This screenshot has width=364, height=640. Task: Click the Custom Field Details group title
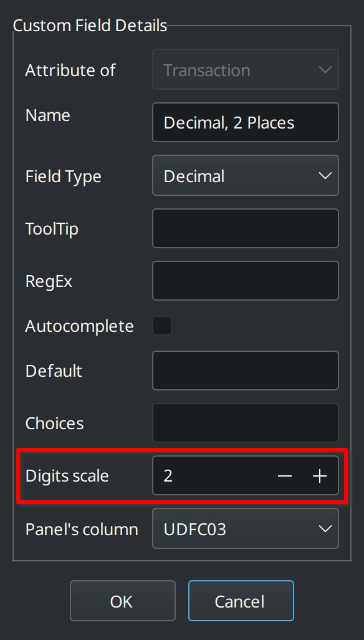[90, 25]
